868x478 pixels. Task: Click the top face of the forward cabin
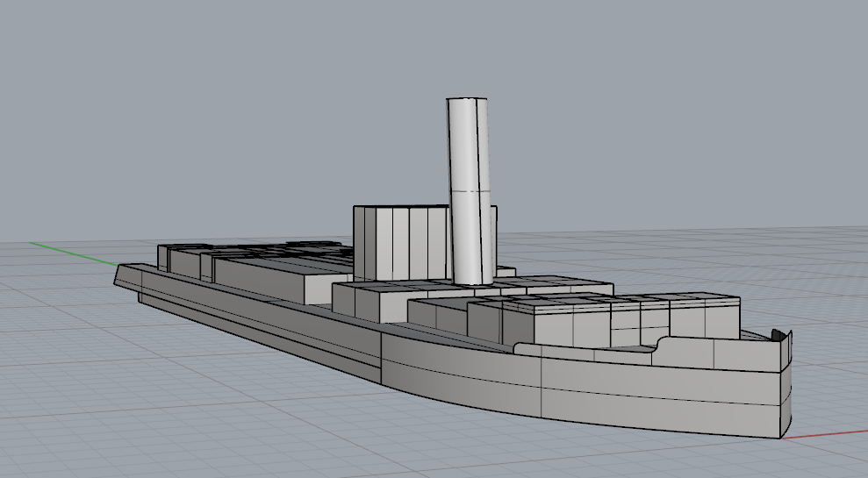click(x=614, y=301)
